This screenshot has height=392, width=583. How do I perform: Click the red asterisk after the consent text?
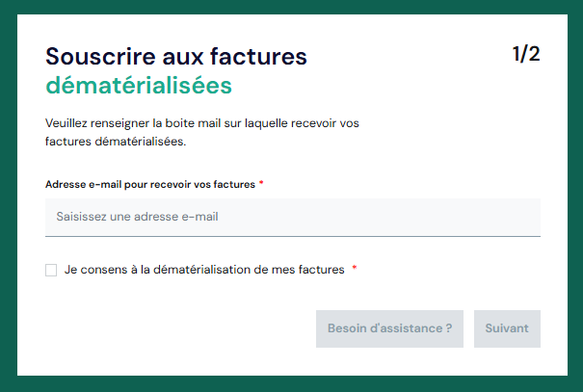(354, 270)
